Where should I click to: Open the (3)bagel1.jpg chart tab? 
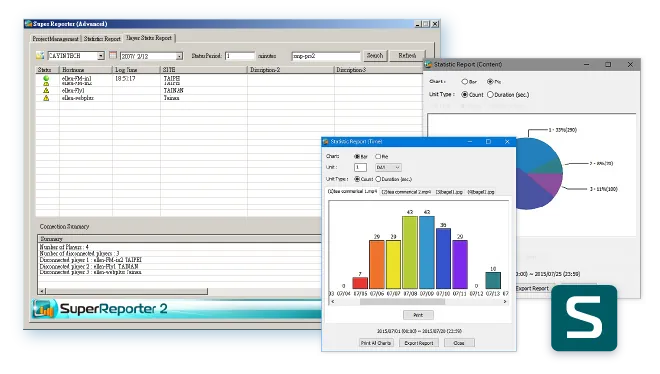pos(449,192)
